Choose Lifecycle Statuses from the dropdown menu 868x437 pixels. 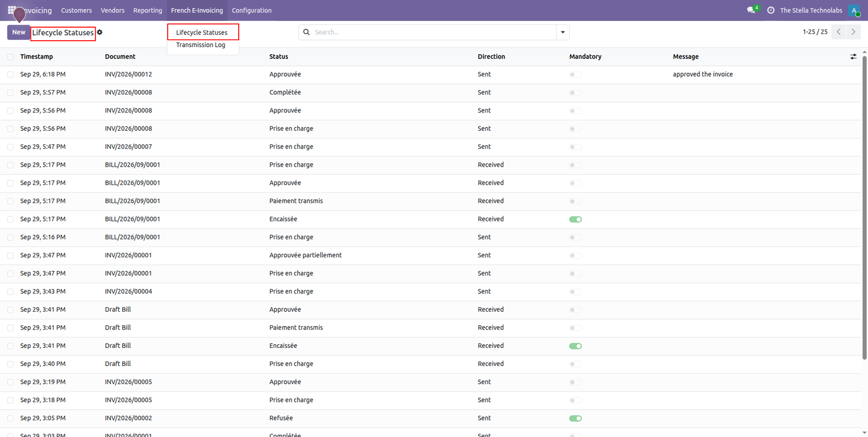pyautogui.click(x=202, y=33)
